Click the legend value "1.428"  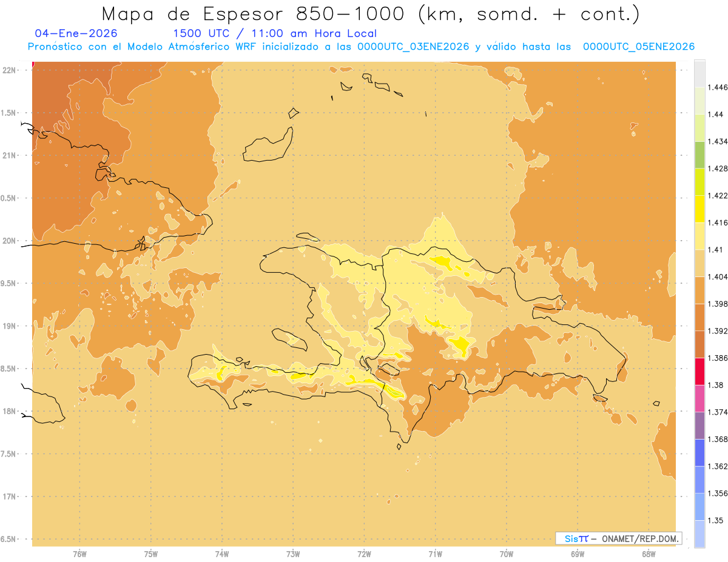point(719,169)
